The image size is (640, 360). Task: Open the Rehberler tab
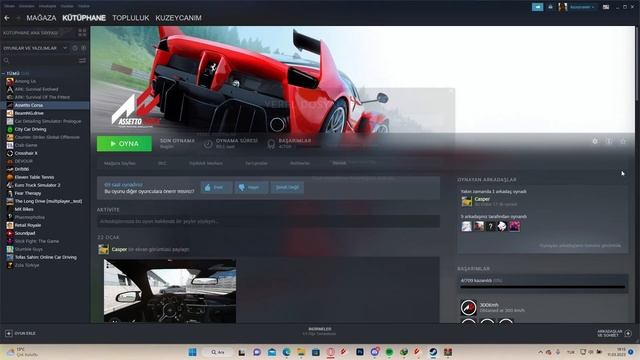pyautogui.click(x=300, y=163)
